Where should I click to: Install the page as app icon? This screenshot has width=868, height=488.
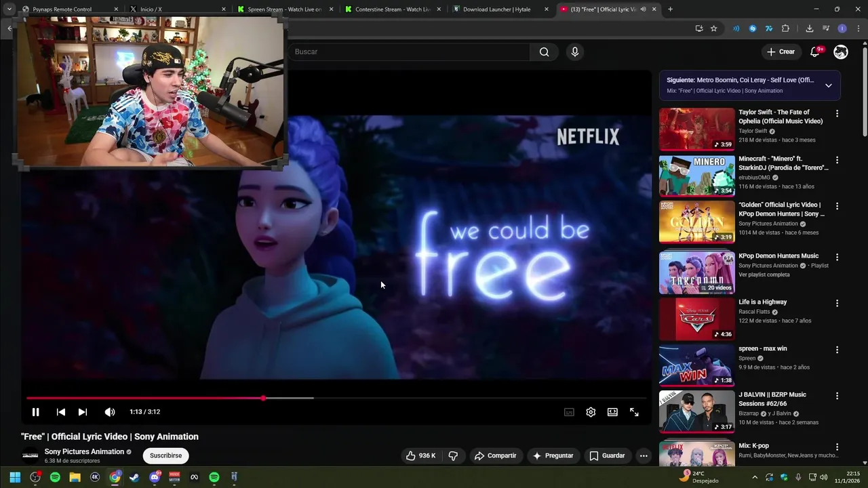pyautogui.click(x=699, y=28)
